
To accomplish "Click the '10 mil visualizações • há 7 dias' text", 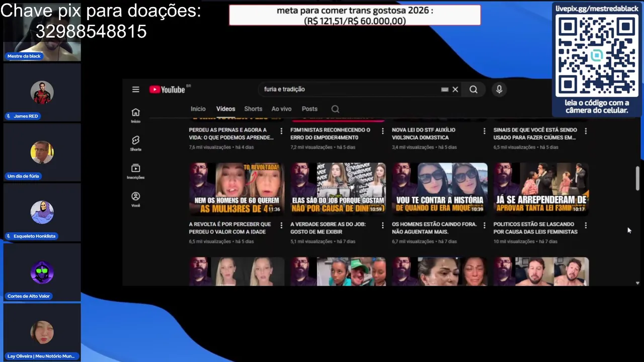I will pos(525,242).
